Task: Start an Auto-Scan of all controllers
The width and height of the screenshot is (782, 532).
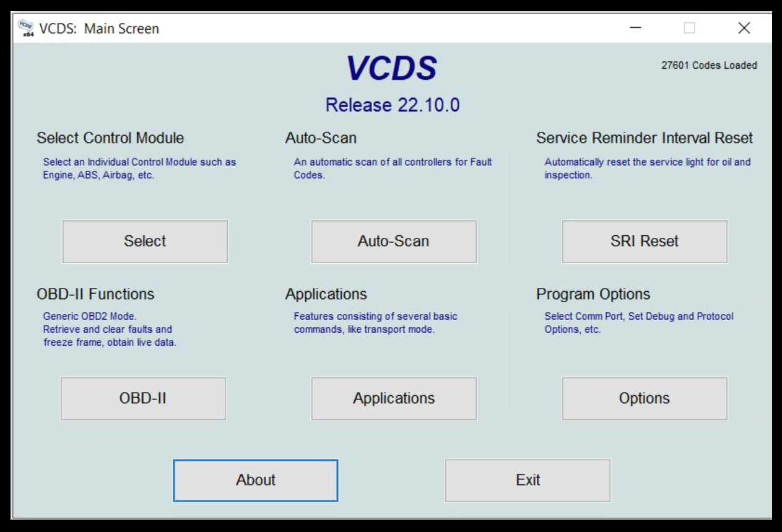Action: point(394,242)
